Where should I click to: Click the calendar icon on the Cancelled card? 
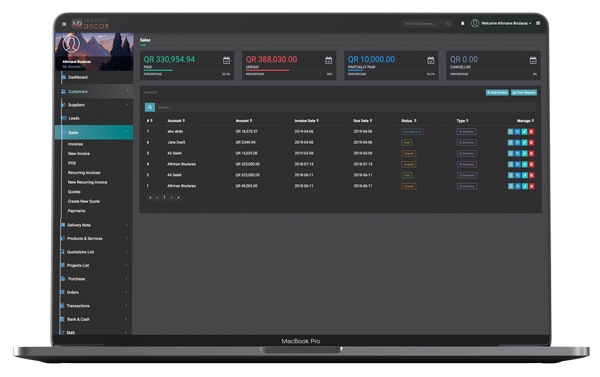[x=533, y=60]
